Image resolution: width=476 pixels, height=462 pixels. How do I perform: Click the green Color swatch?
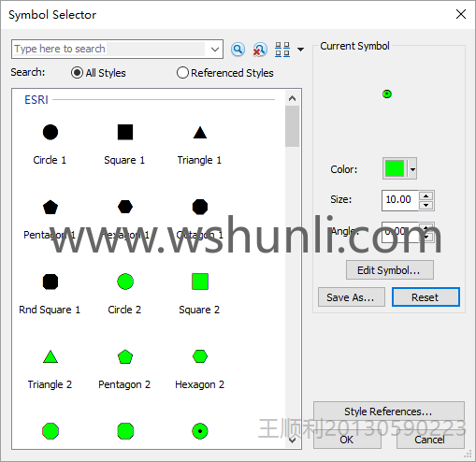click(395, 168)
